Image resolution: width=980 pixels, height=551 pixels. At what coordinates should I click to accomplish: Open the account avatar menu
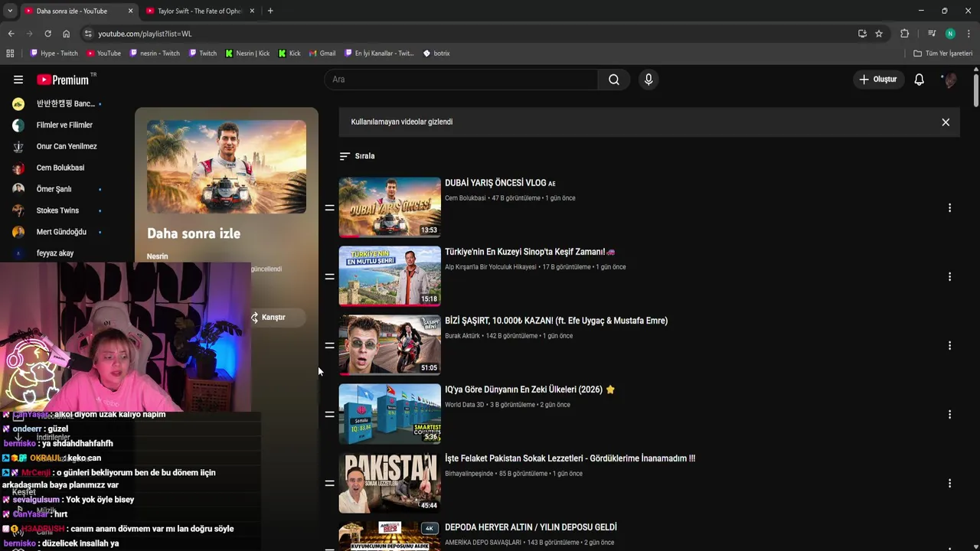[949, 80]
